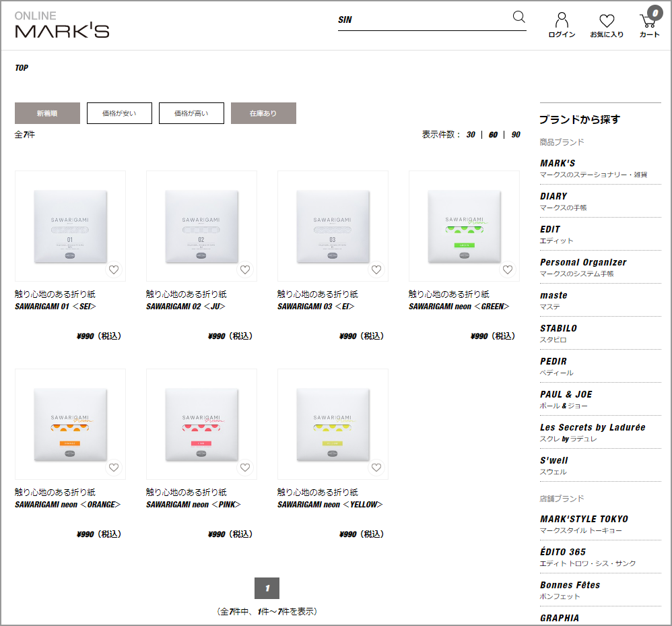The height and width of the screenshot is (626, 672).
Task: Open SAWARIGAMI neon YELLOW product image
Action: pyautogui.click(x=333, y=424)
